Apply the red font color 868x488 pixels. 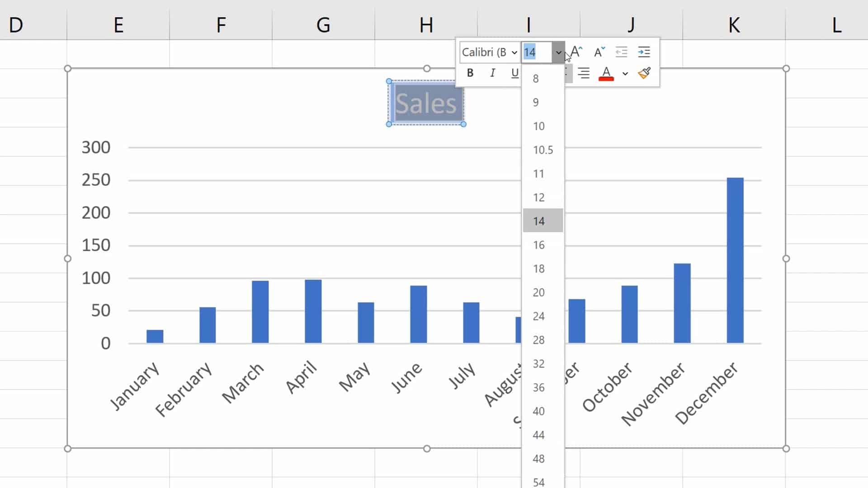tap(606, 73)
